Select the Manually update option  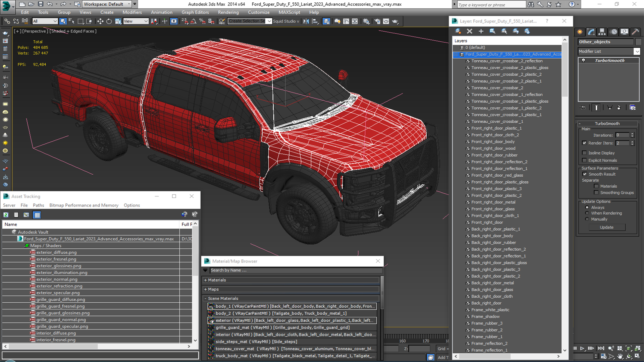coord(587,219)
